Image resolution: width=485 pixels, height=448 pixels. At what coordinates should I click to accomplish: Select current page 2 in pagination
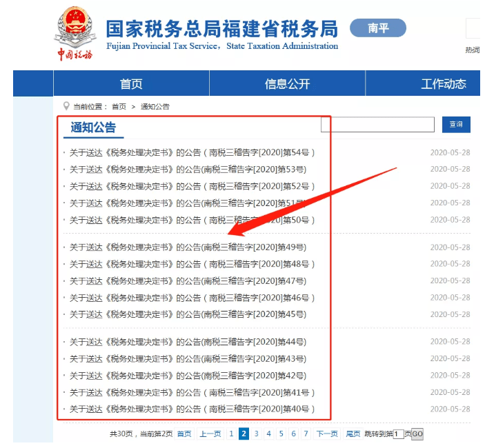coord(244,434)
